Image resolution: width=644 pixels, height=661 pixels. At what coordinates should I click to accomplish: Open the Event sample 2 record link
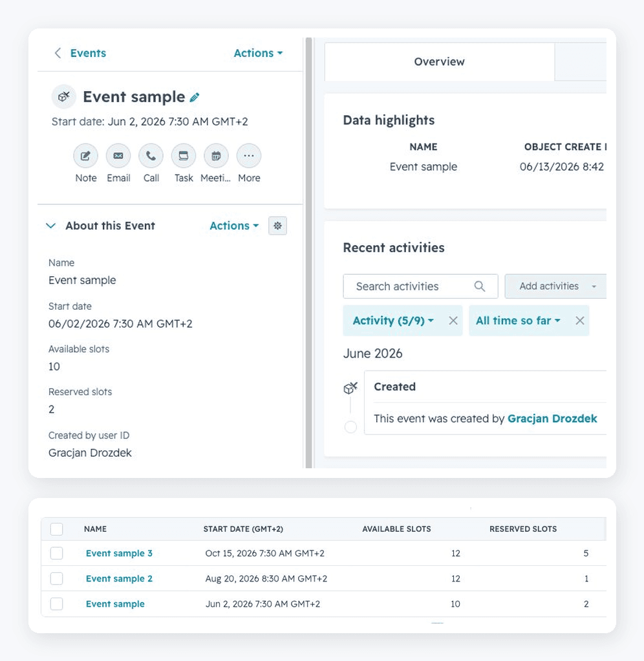coord(119,578)
